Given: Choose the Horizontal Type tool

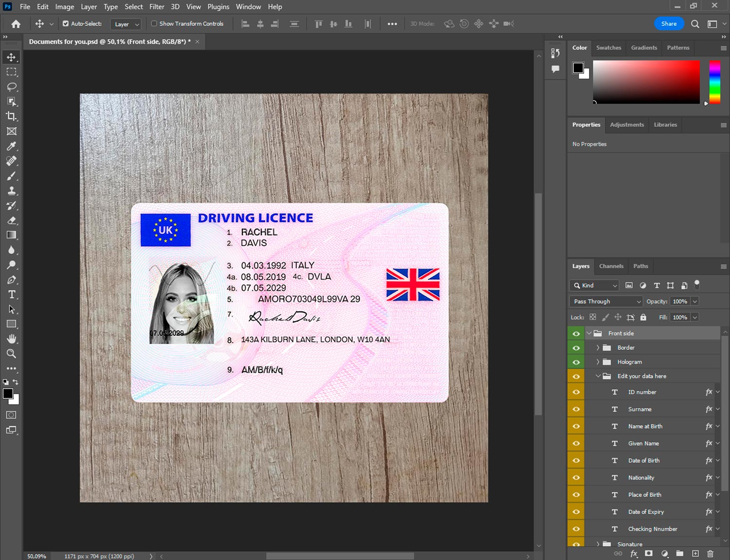Looking at the screenshot, I should point(12,294).
